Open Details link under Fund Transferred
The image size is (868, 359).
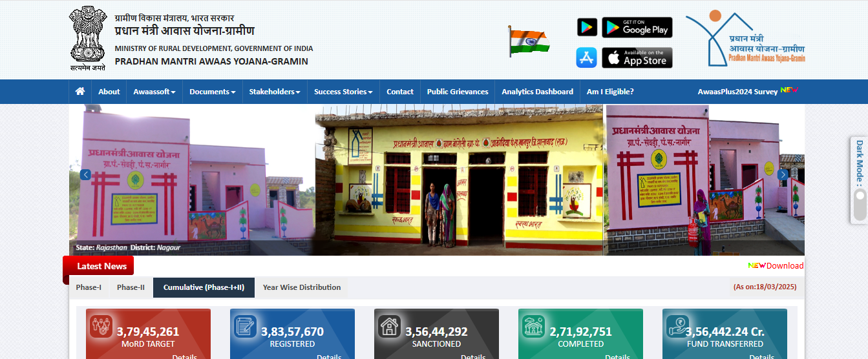761,356
